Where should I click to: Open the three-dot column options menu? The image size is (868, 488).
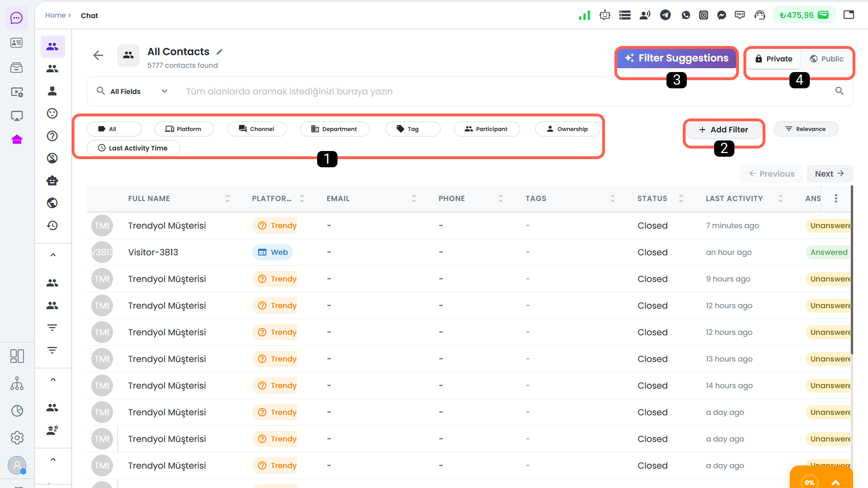pos(836,199)
